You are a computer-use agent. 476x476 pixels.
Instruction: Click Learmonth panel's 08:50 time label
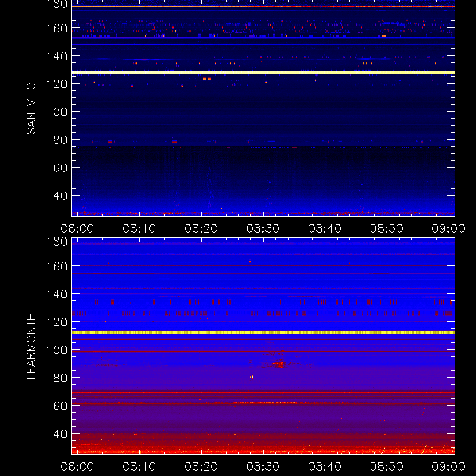pyautogui.click(x=386, y=466)
